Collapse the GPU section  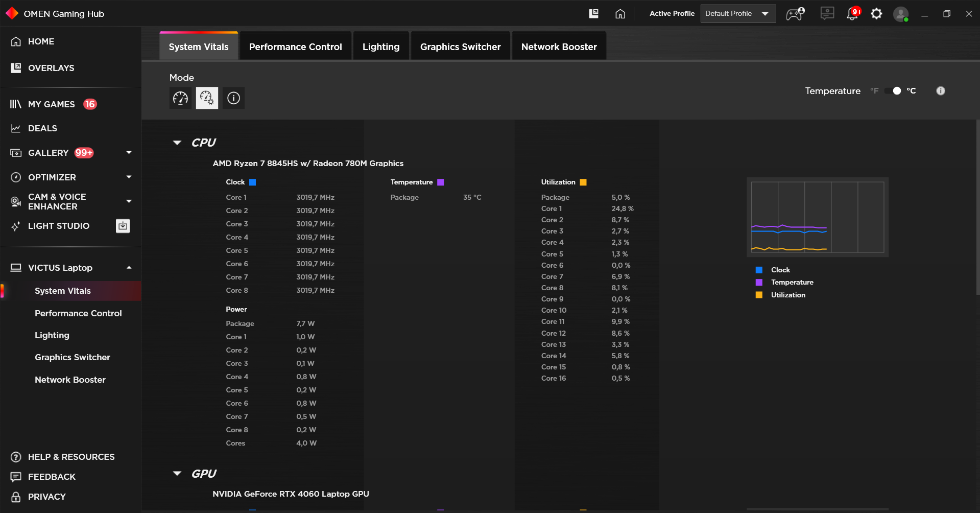(x=177, y=474)
